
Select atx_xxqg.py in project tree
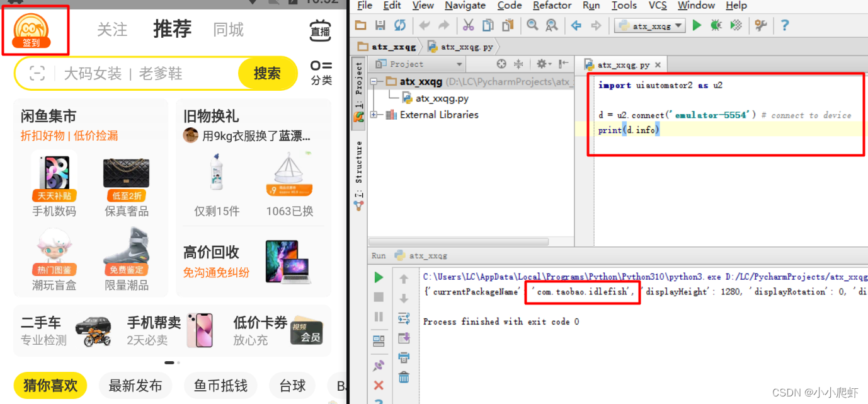point(435,98)
